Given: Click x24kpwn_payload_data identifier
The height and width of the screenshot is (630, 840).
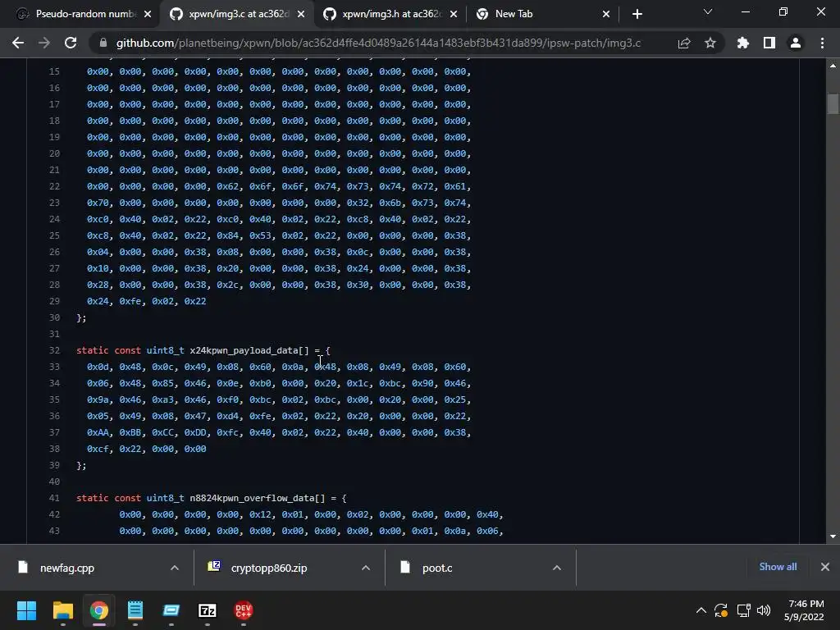Looking at the screenshot, I should [244, 350].
